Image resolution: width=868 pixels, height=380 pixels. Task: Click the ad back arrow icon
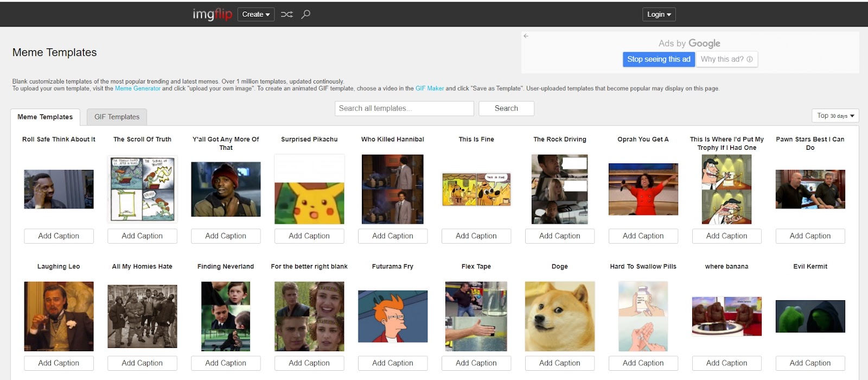tap(526, 36)
